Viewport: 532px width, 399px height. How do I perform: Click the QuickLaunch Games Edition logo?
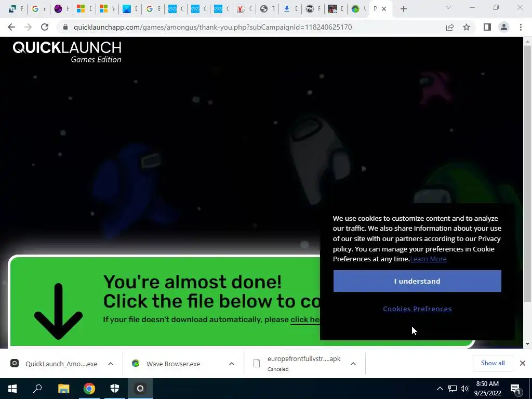pyautogui.click(x=67, y=52)
